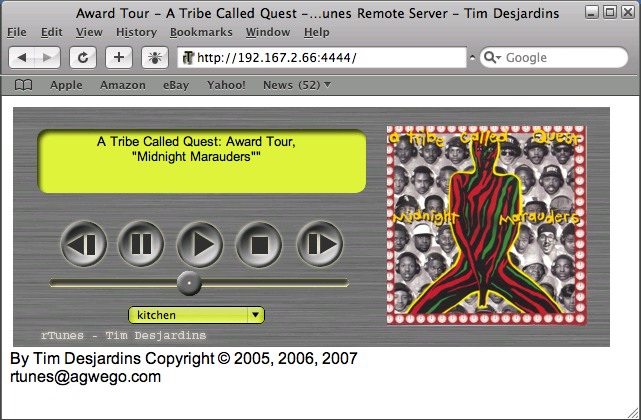The height and width of the screenshot is (420, 641).
Task: Open the View menu
Action: pyautogui.click(x=89, y=32)
